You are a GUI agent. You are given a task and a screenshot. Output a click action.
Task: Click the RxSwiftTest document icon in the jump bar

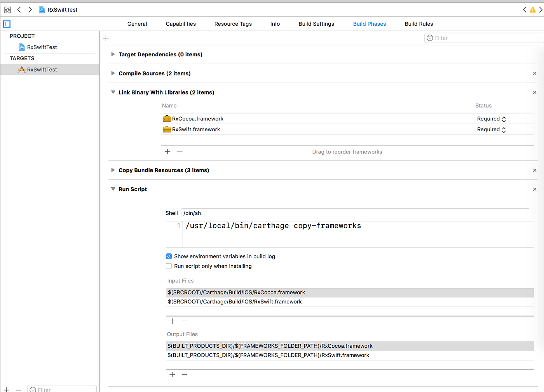point(41,9)
